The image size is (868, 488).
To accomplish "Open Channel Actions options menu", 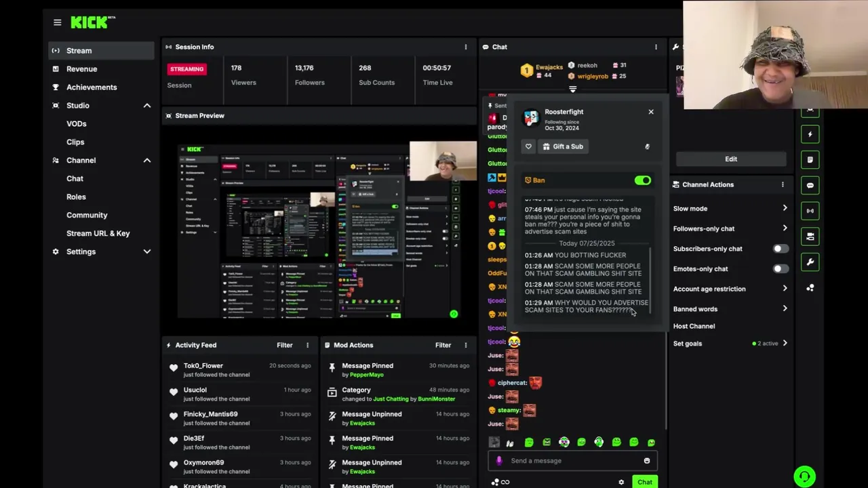I will pyautogui.click(x=783, y=184).
